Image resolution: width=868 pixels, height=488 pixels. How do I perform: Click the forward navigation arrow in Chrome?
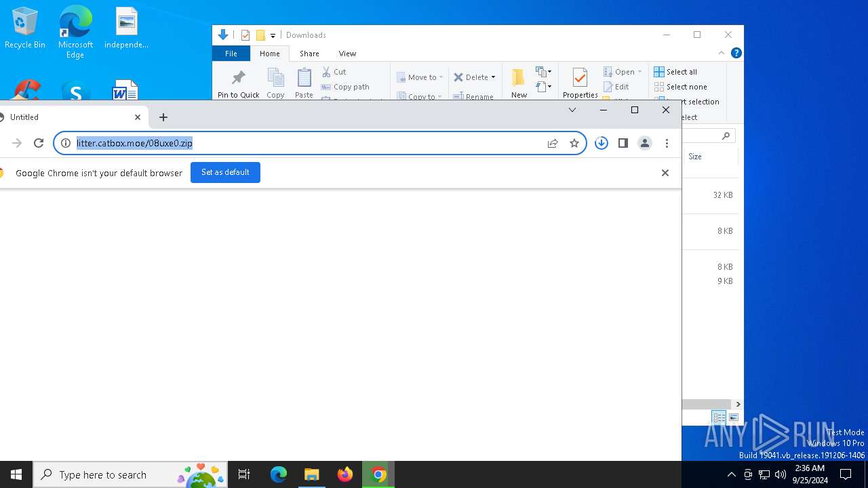click(x=17, y=143)
